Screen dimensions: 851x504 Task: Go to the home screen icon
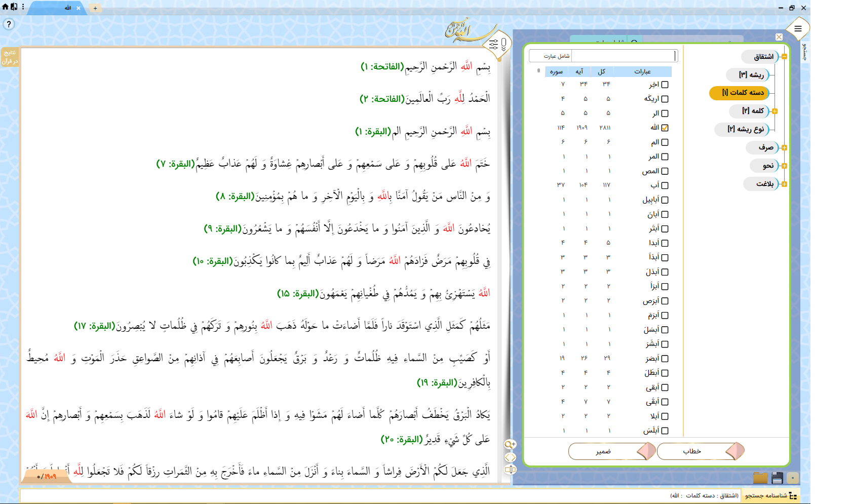click(x=5, y=7)
